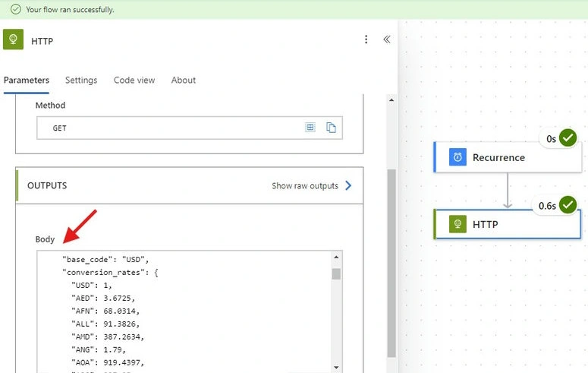The width and height of the screenshot is (588, 373).
Task: Click the table view icon in Method field
Action: point(310,128)
